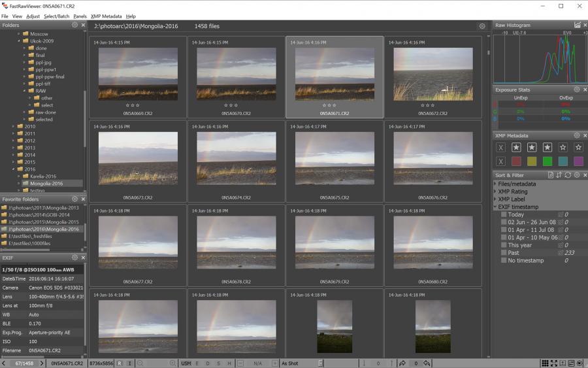Click the Raw Histogram chart mode icon
Screen dimensions: 588x368
[577, 25]
